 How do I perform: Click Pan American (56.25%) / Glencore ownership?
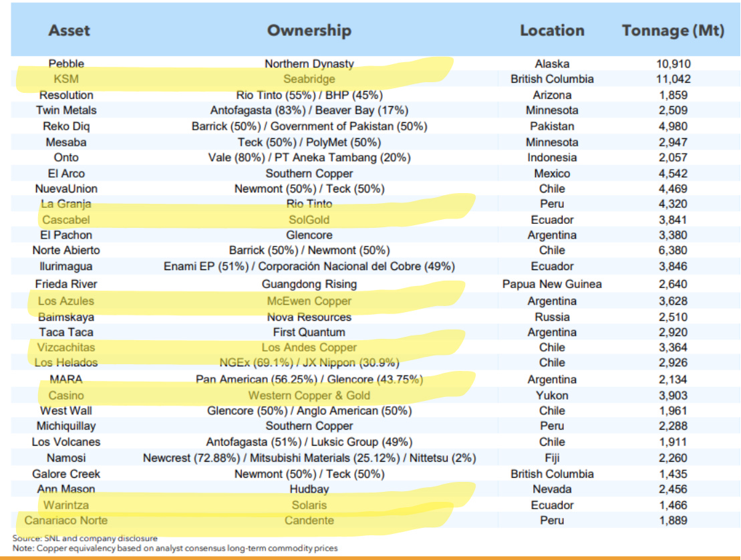tap(309, 380)
